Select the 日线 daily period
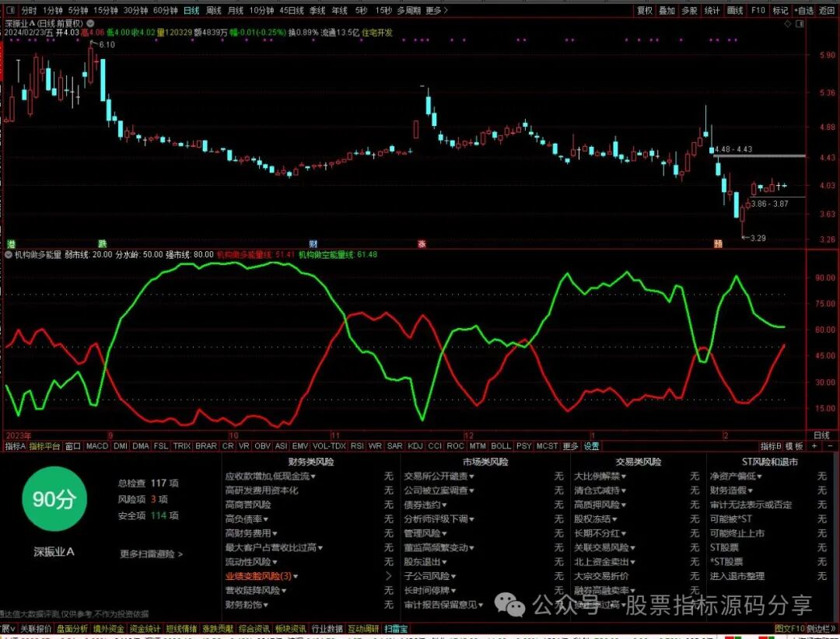The height and width of the screenshot is (639, 840). [x=191, y=10]
